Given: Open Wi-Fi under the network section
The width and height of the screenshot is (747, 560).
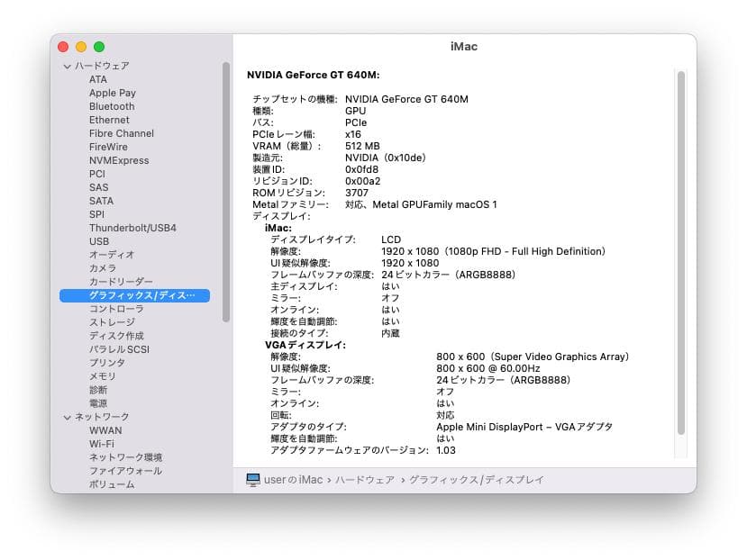Looking at the screenshot, I should point(101,444).
